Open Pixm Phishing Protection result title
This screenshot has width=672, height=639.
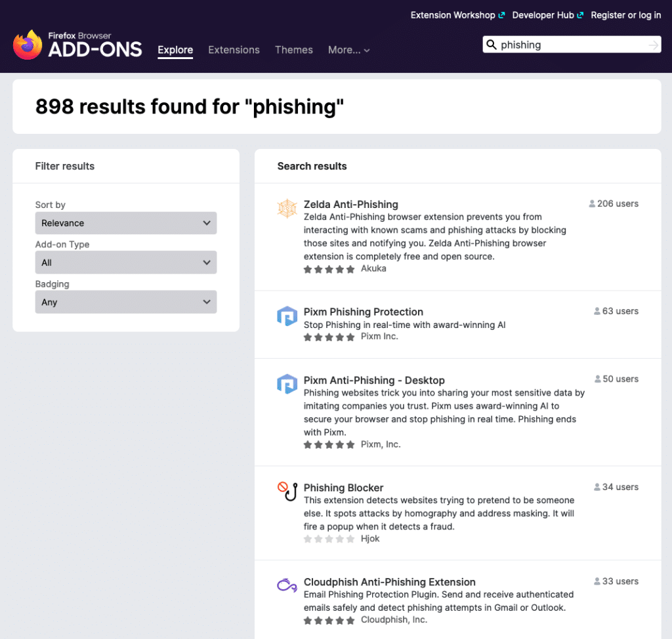click(364, 312)
